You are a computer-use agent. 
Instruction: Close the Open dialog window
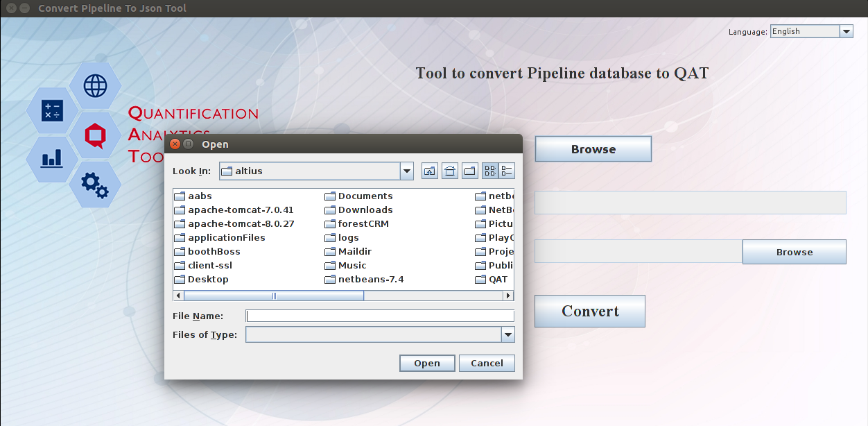click(175, 144)
